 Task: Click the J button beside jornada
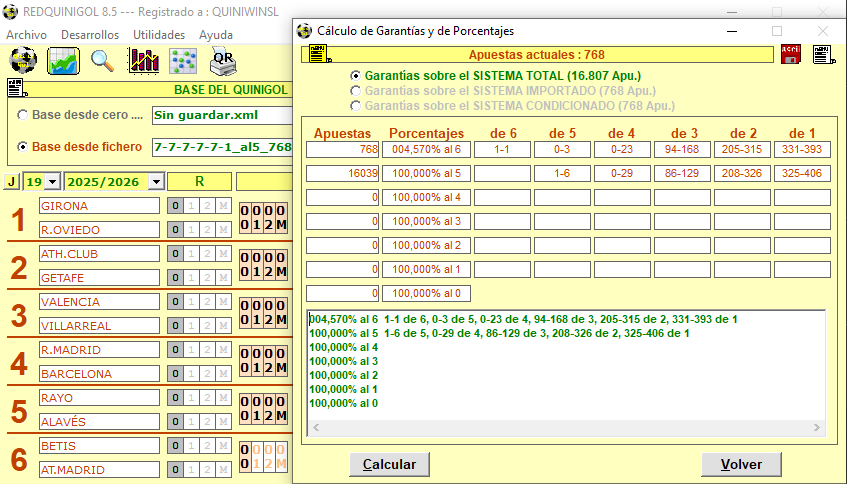[x=11, y=182]
